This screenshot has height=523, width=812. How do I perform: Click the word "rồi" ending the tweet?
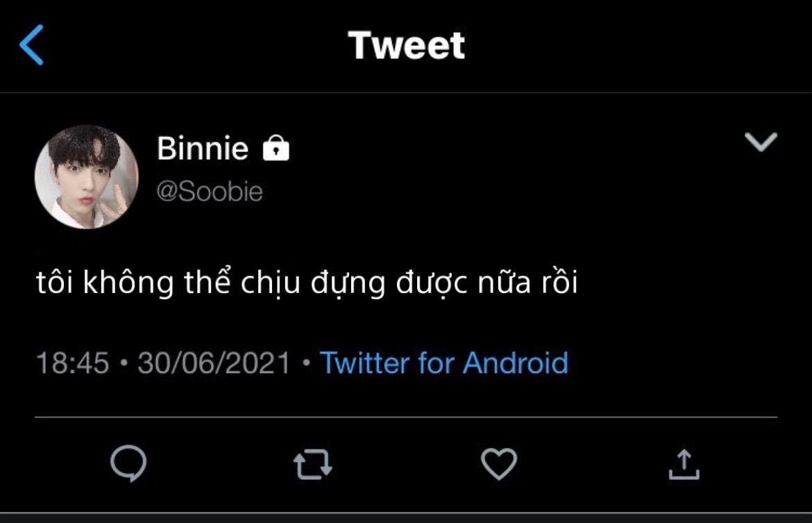[559, 285]
